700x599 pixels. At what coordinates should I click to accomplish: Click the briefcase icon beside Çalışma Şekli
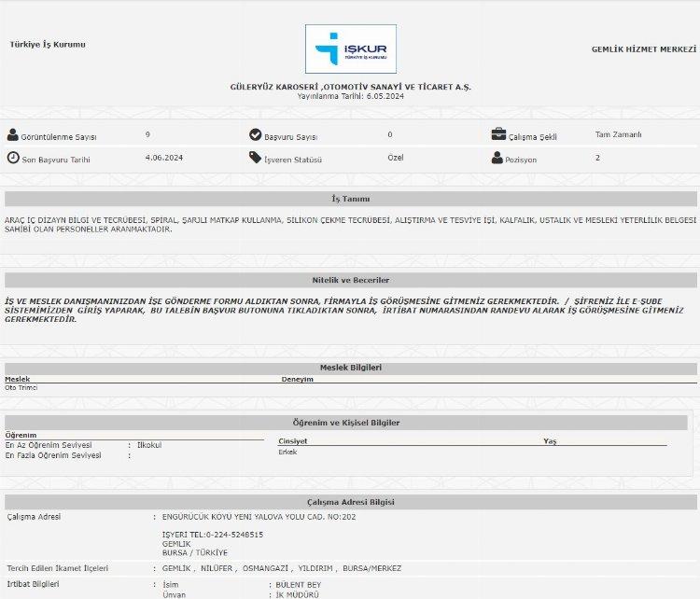click(497, 134)
